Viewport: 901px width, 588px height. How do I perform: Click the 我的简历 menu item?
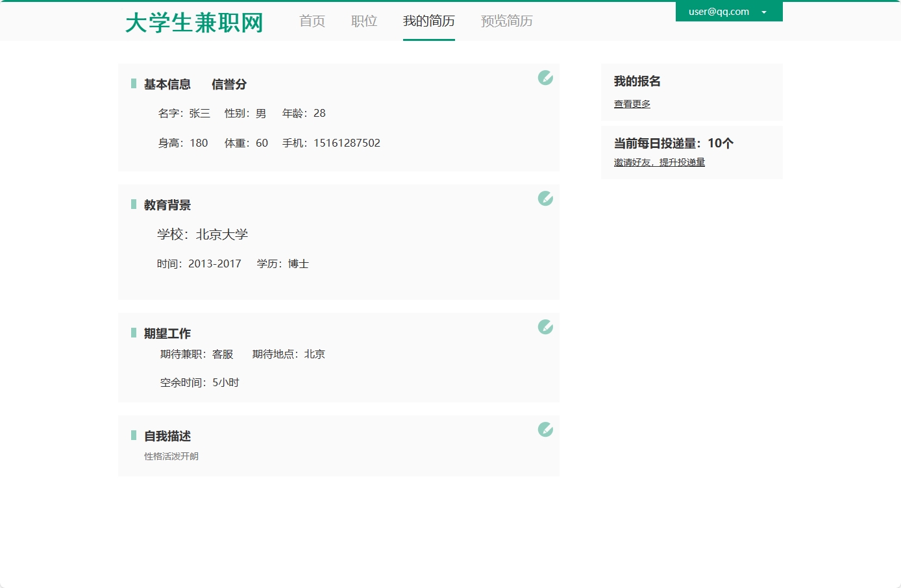[428, 21]
